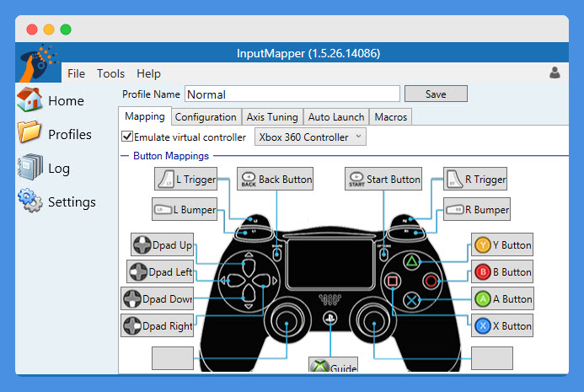Open the Help menu
Screen dimensions: 584x392
coord(148,73)
